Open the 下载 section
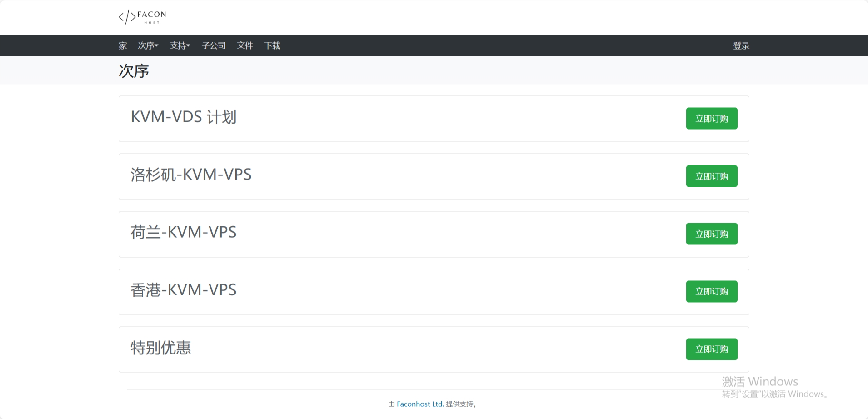 (x=273, y=45)
